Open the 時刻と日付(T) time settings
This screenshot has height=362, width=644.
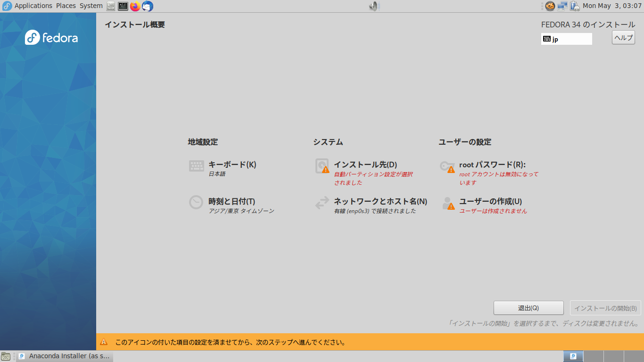click(x=232, y=201)
